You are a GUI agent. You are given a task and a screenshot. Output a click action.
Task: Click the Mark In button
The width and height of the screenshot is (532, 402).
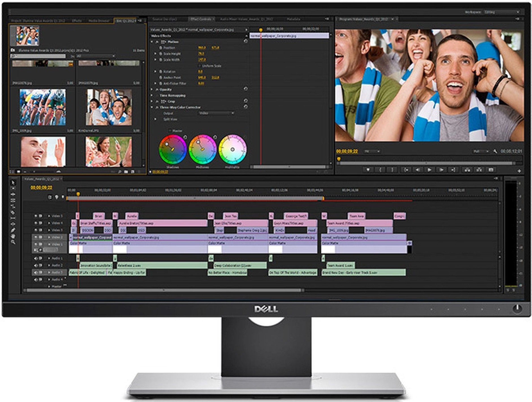tap(380, 170)
